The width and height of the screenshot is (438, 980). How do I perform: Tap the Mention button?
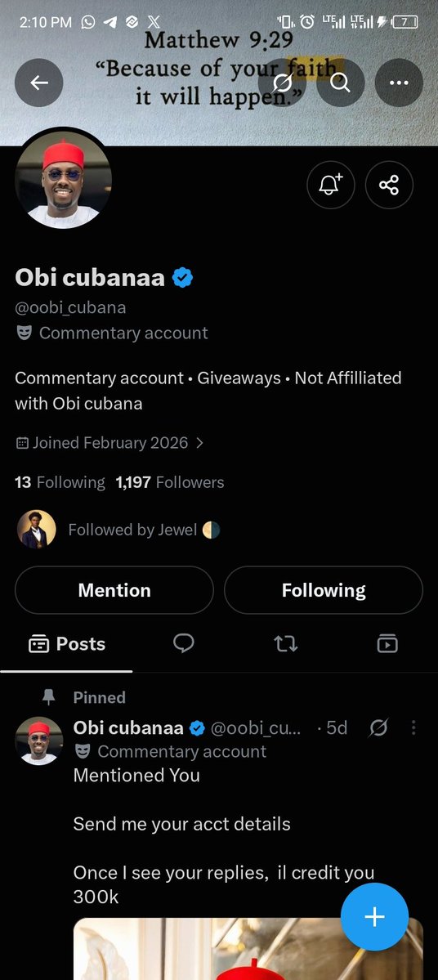[114, 590]
